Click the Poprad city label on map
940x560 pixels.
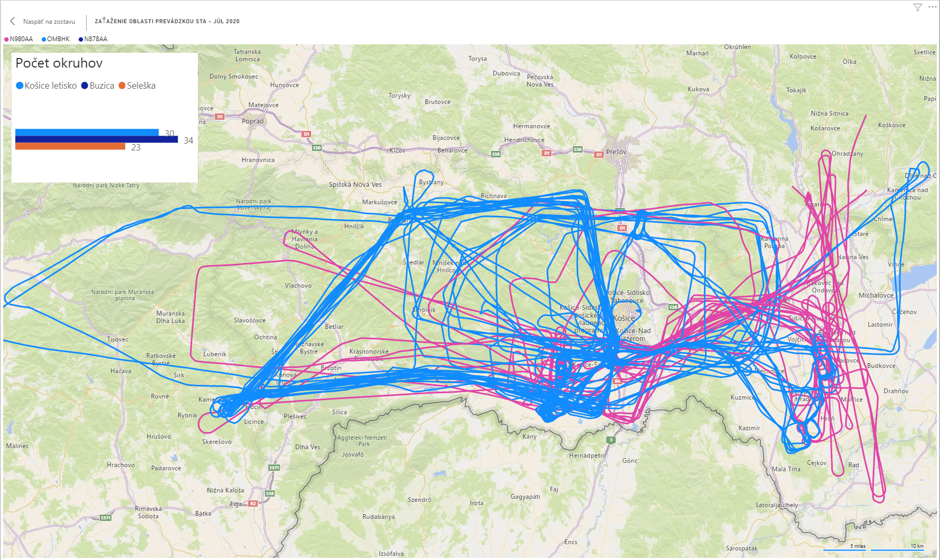pyautogui.click(x=252, y=121)
